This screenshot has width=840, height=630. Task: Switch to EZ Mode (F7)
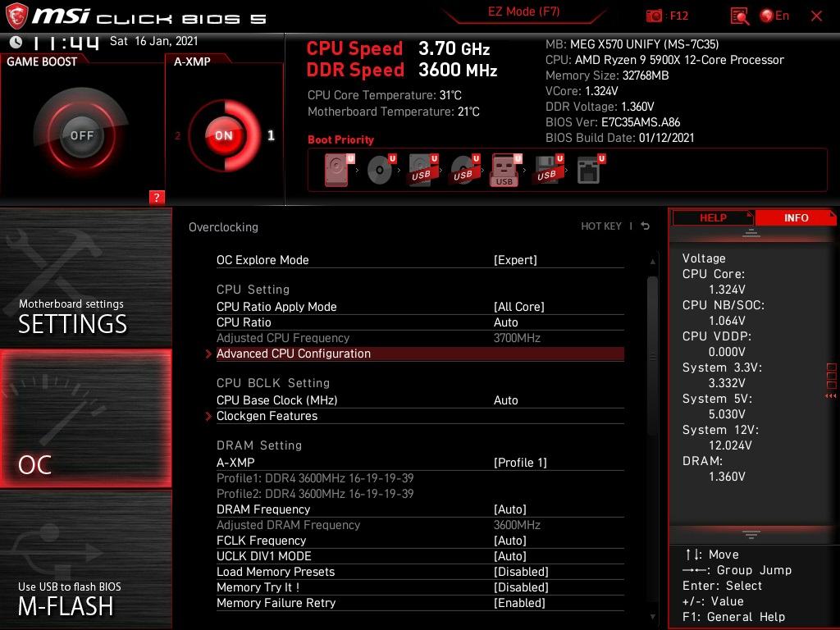click(x=524, y=11)
